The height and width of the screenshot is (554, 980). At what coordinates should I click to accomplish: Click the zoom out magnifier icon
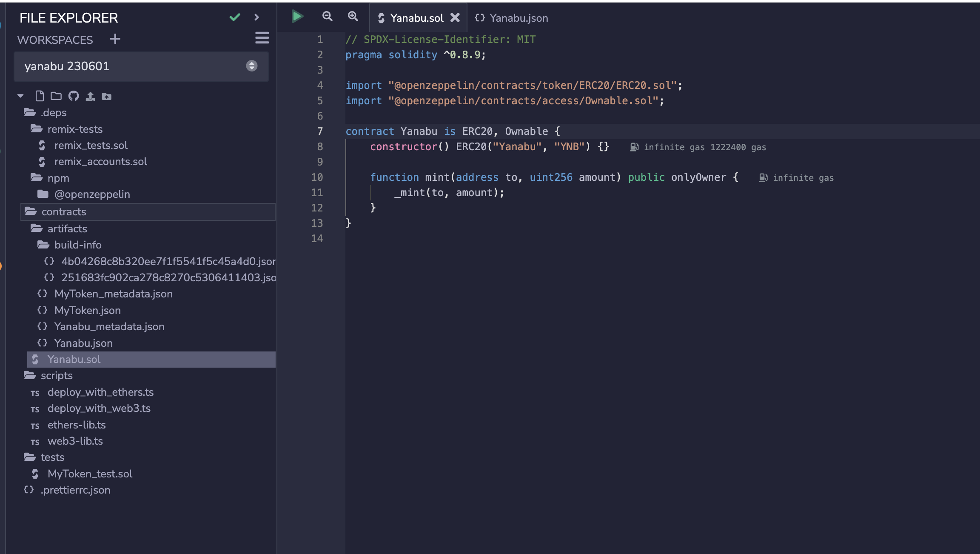pyautogui.click(x=327, y=17)
